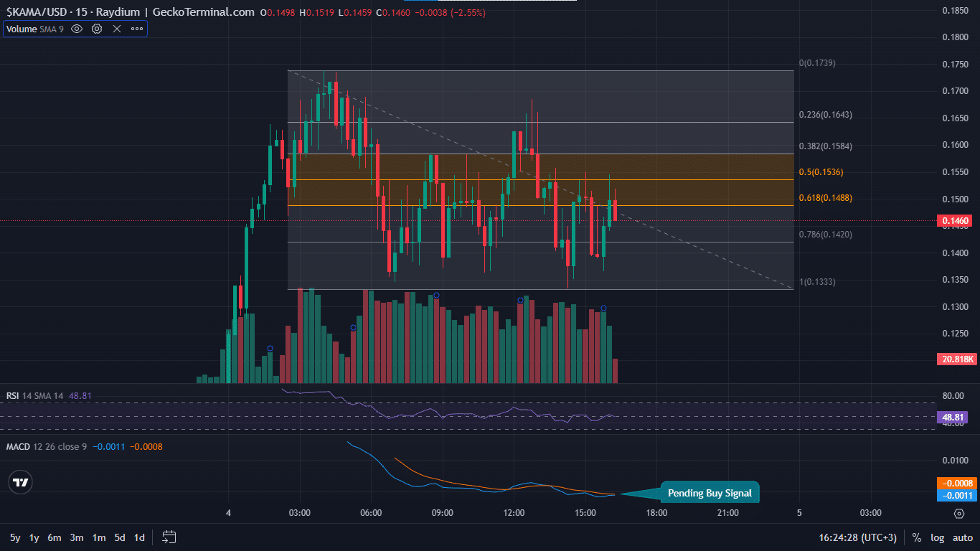Remove the Volume indicator with X icon
The height and width of the screenshot is (551, 980).
coord(117,29)
